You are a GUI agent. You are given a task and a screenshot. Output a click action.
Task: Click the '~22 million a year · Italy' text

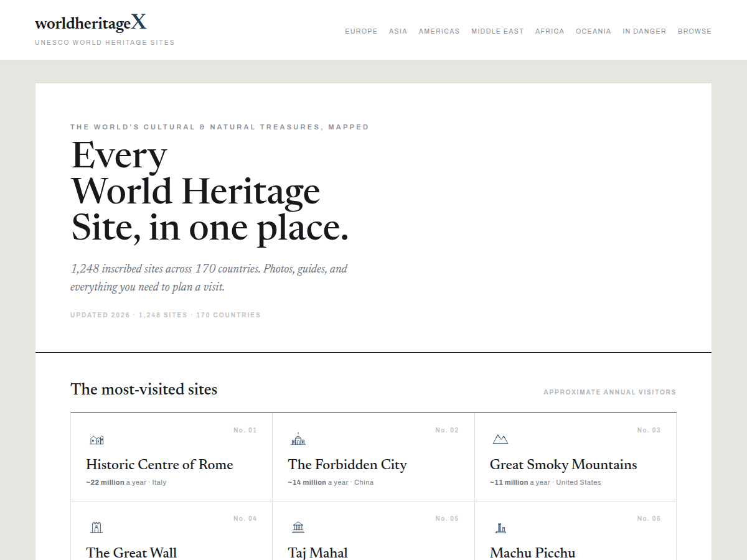[x=126, y=482]
